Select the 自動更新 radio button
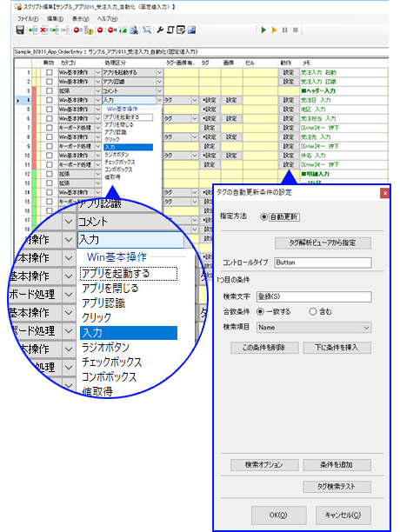 click(263, 216)
